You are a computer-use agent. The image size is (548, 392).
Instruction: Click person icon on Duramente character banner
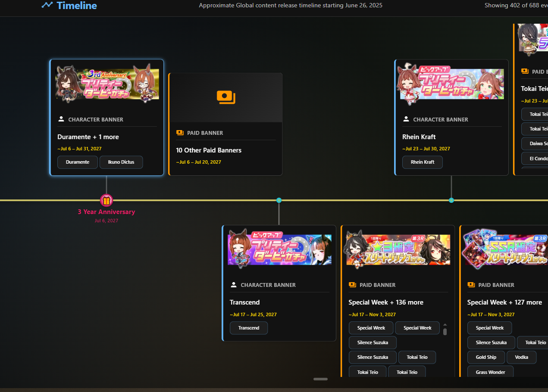(61, 119)
